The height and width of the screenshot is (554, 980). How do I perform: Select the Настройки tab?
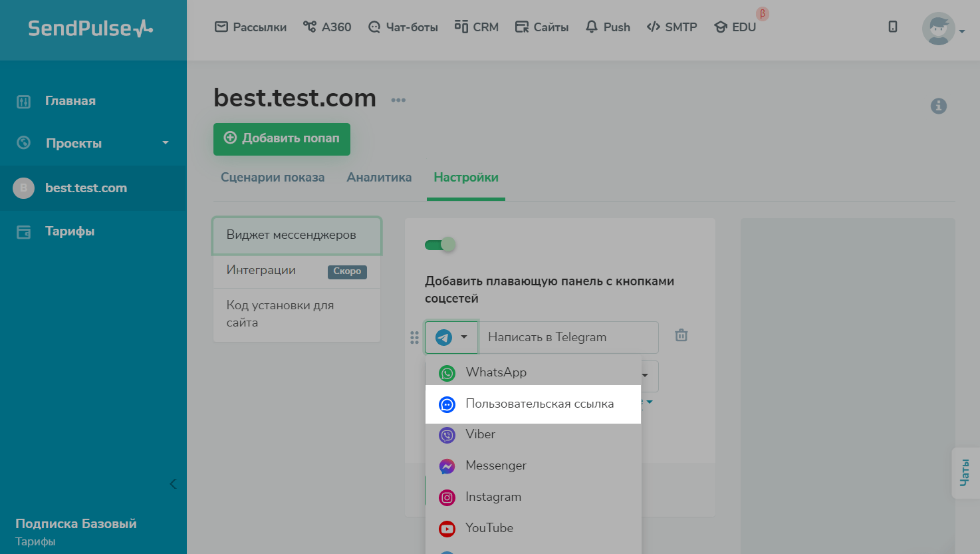[466, 178]
